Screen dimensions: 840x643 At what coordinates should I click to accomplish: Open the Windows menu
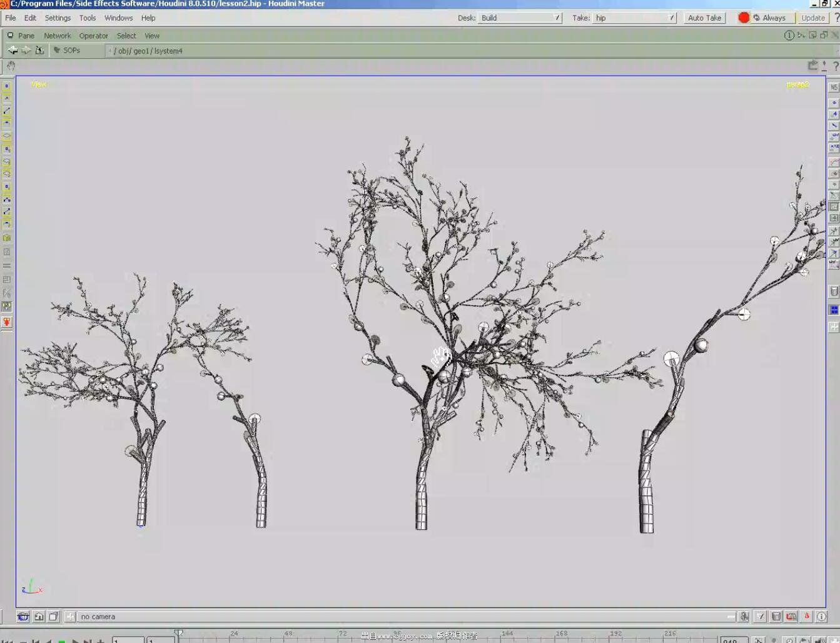118,18
